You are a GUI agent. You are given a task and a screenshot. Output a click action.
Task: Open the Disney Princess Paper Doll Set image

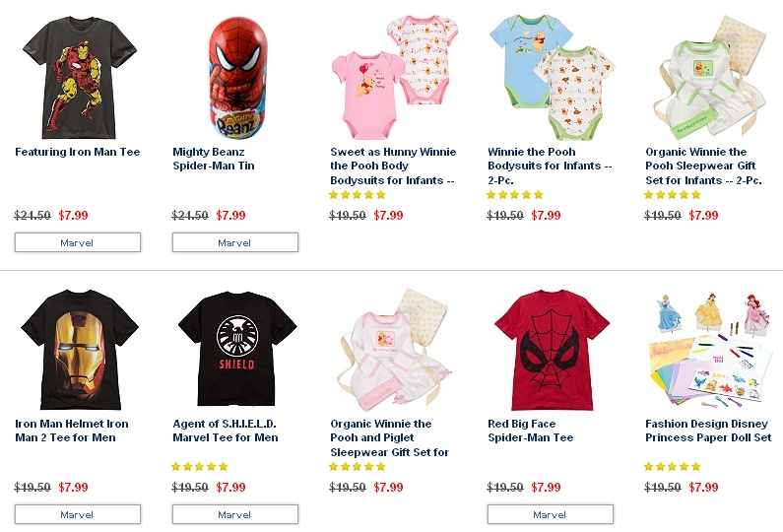pyautogui.click(x=707, y=350)
